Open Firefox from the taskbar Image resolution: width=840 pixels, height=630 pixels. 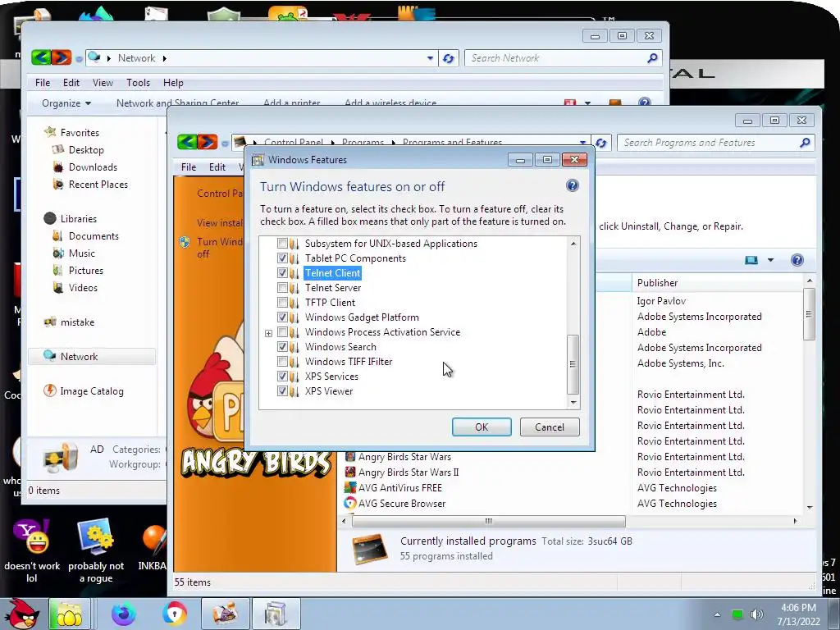point(124,614)
